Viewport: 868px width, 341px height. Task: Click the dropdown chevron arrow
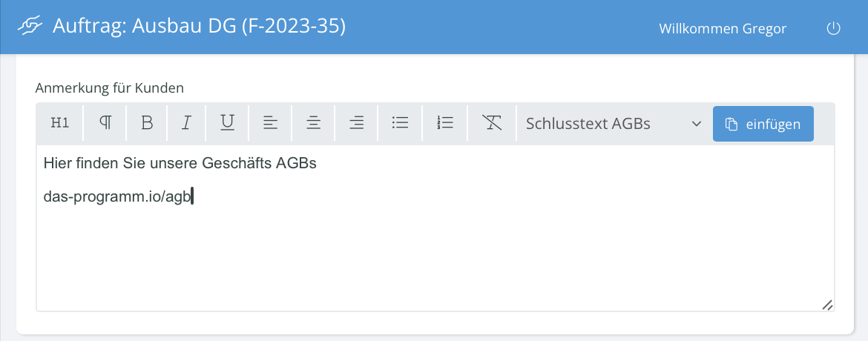(697, 124)
